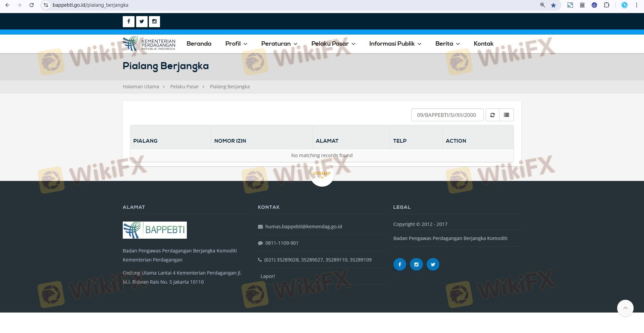Click the search field with license number
The width and height of the screenshot is (644, 333).
(x=447, y=115)
